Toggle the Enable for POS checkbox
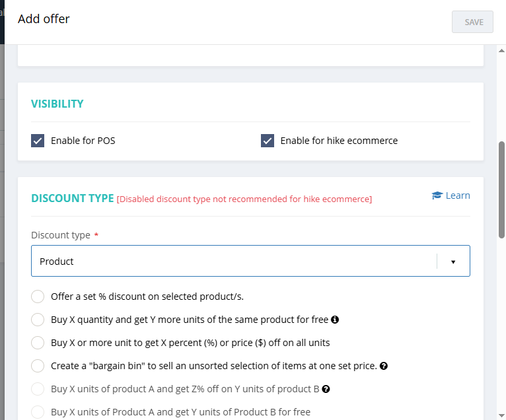 pos(38,141)
